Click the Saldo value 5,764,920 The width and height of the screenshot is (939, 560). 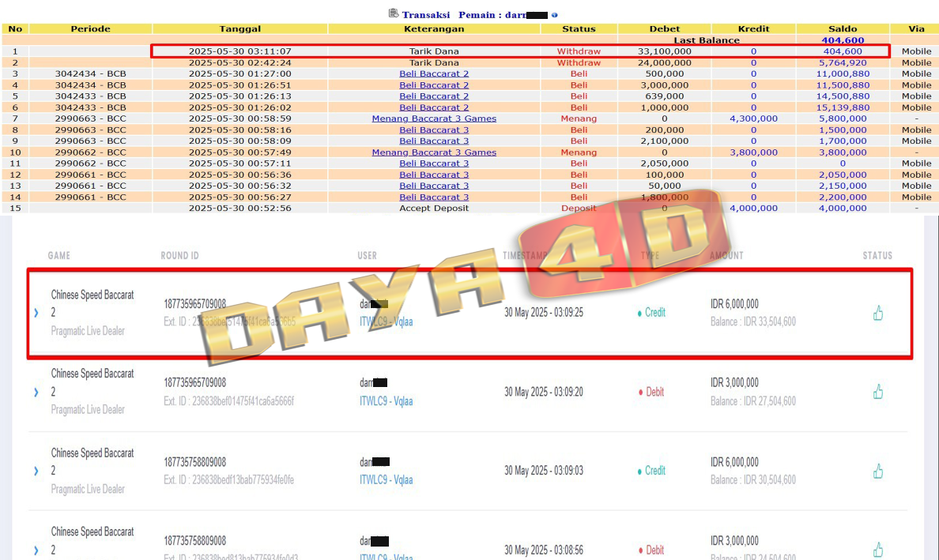[843, 63]
